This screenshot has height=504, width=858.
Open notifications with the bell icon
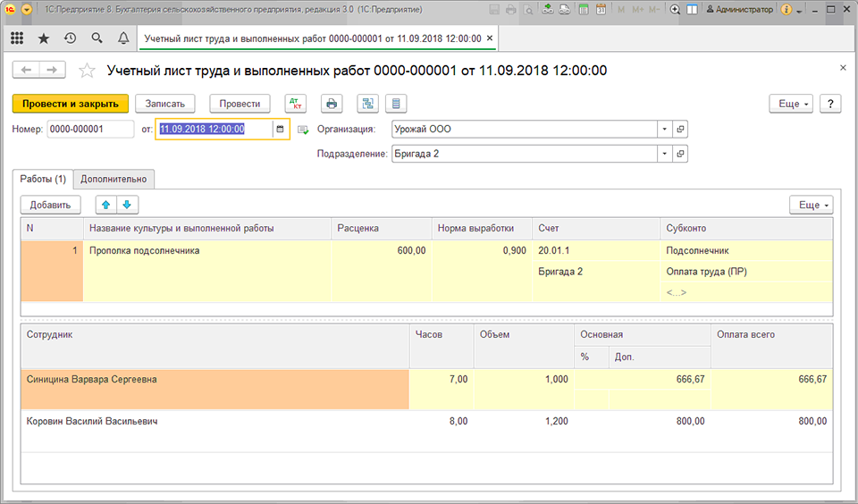tap(123, 38)
